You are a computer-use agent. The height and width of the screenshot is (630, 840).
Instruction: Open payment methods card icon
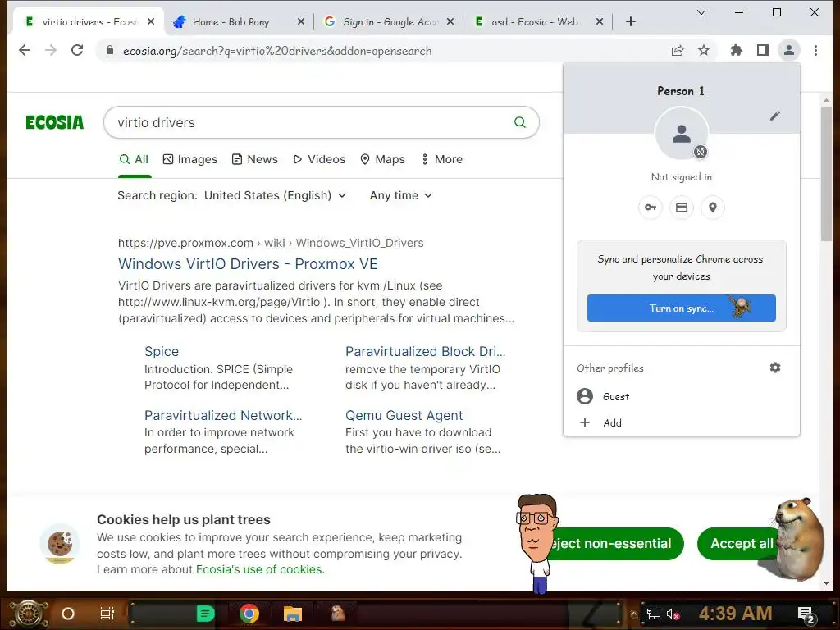coord(682,208)
